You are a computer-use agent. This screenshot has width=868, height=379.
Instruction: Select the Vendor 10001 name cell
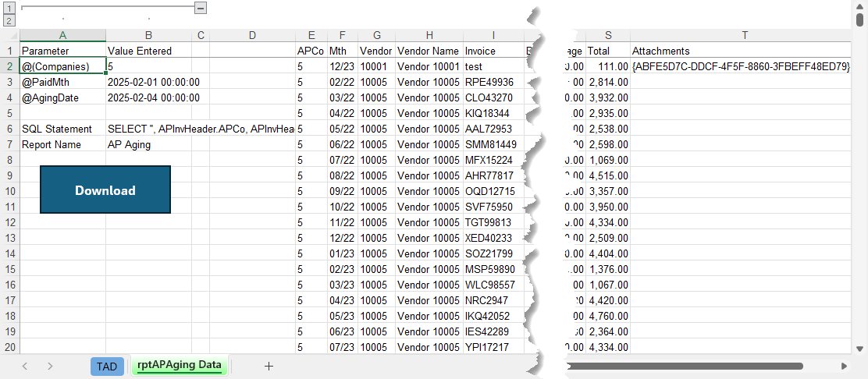[429, 66]
